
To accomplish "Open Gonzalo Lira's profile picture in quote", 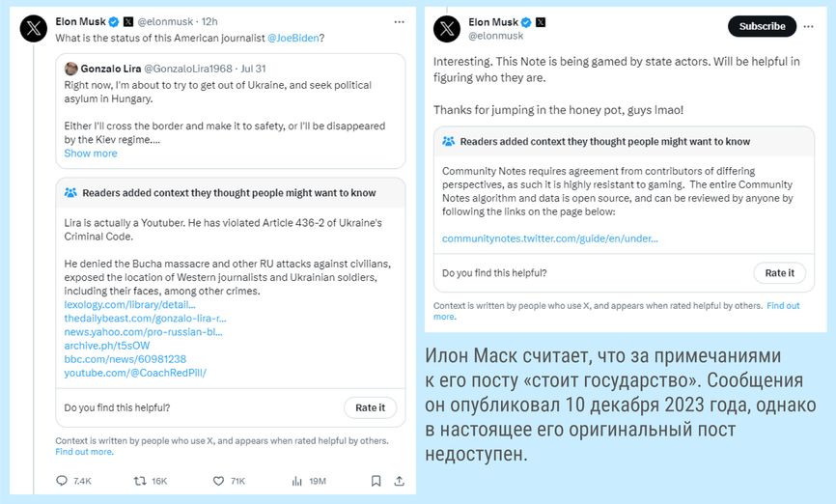I will click(70, 69).
